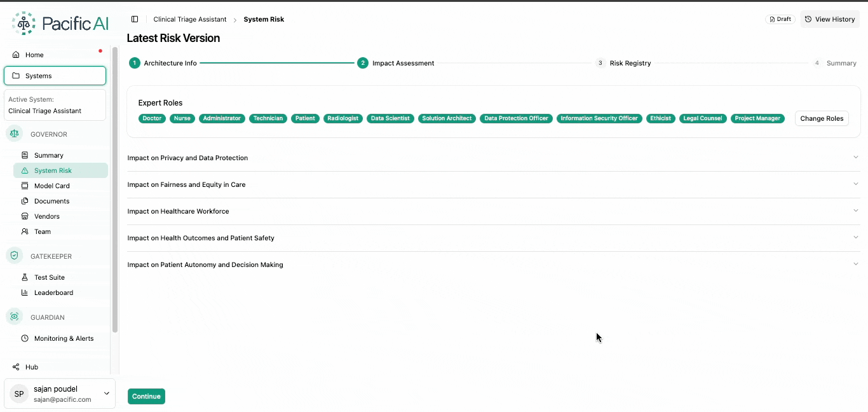Viewport: 868px width, 412px height.
Task: Open Documents page
Action: tap(60, 201)
